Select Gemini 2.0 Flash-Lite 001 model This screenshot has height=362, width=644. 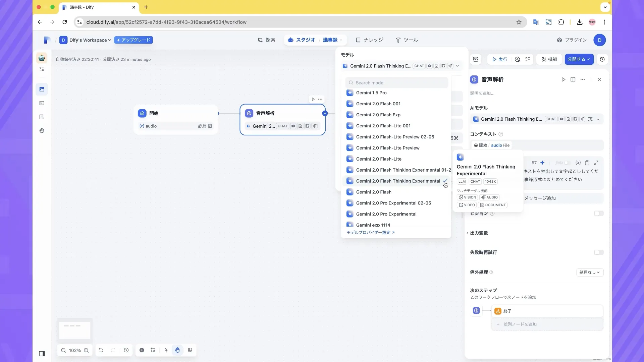396,126
